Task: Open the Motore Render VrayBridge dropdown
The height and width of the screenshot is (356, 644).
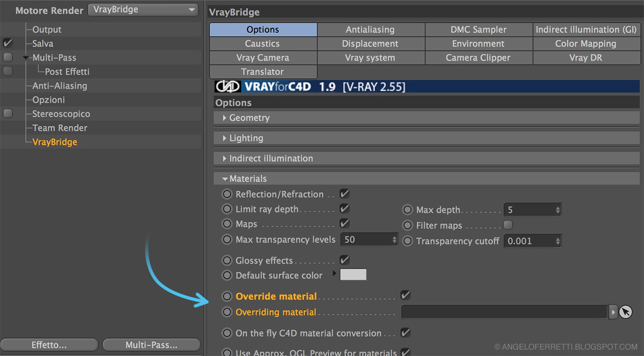Action: 143,9
